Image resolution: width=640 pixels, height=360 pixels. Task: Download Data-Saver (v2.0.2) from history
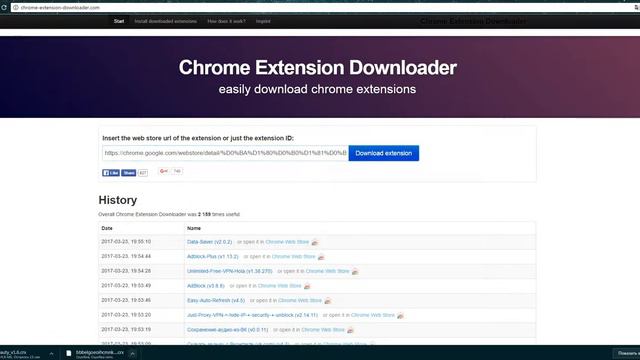click(209, 242)
